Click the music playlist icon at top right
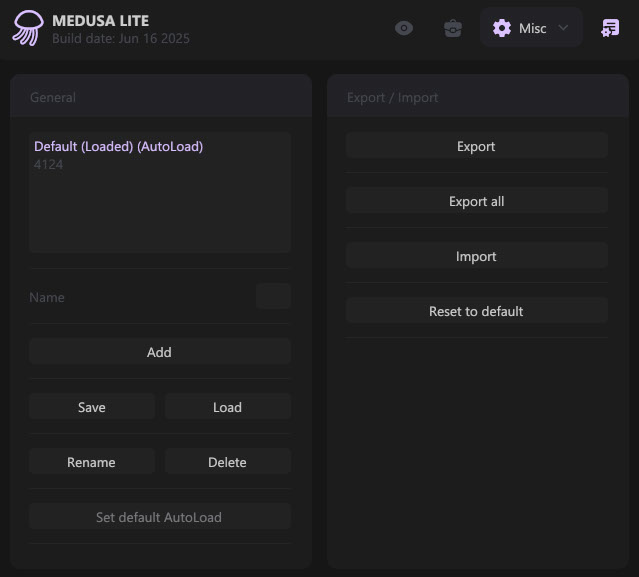The width and height of the screenshot is (639, 577). (609, 28)
